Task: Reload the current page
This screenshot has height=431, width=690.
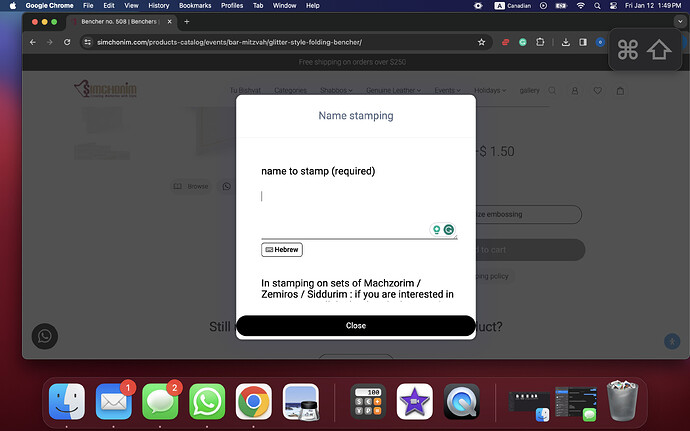Action: point(67,42)
